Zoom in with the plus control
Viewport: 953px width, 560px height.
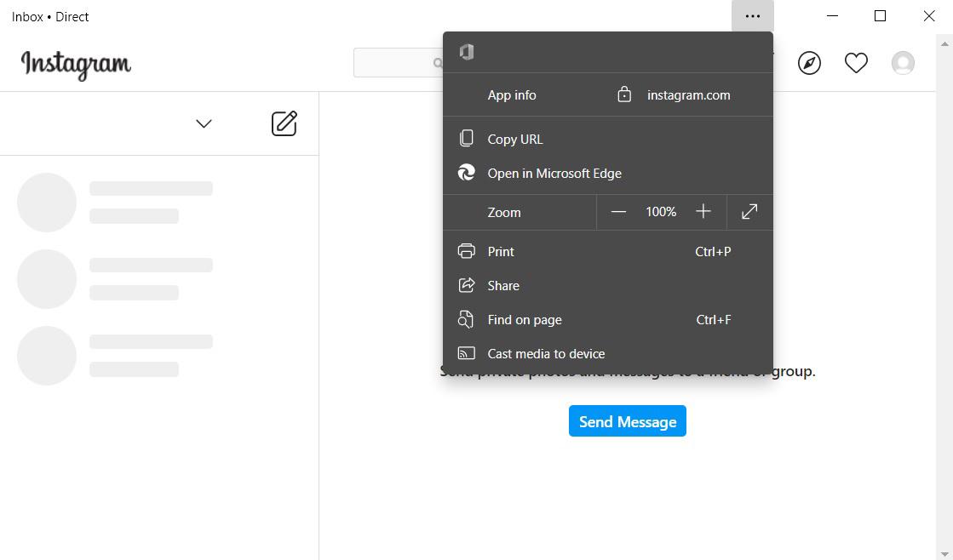point(703,211)
